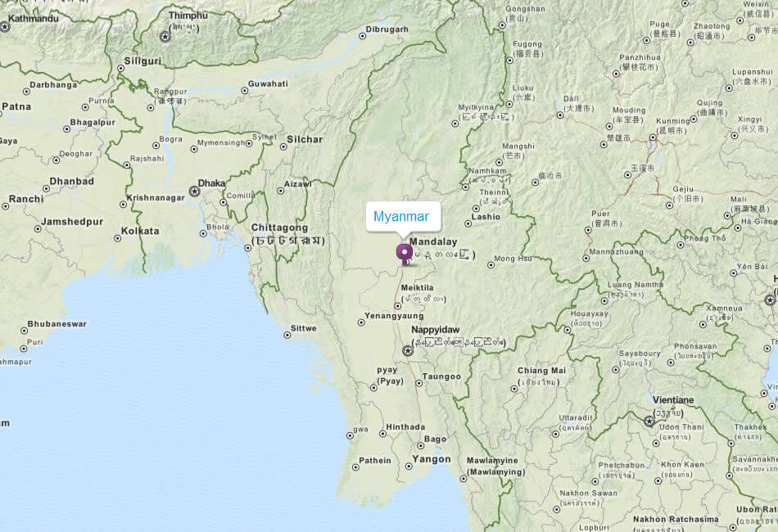Click the Kunming city marker dot
This screenshot has width=778, height=532.
click(x=654, y=138)
